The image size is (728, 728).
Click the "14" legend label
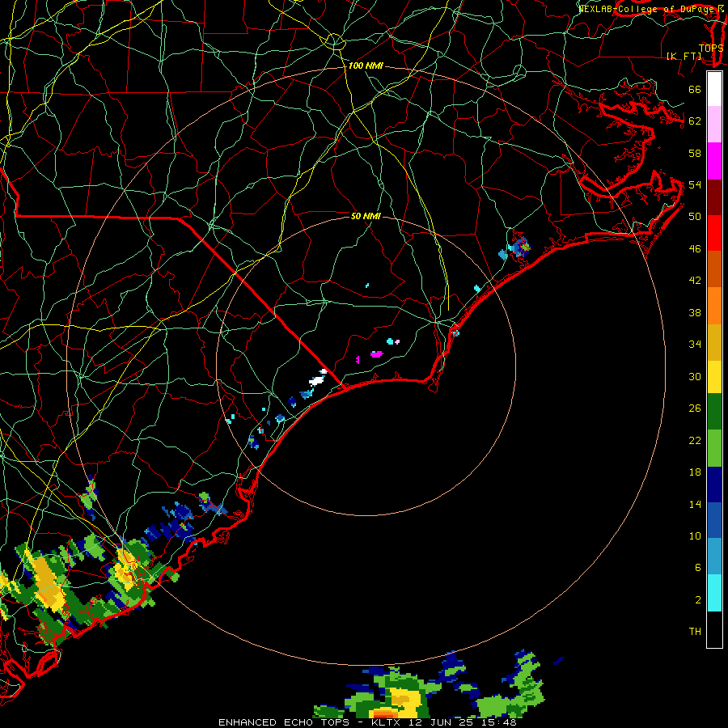pos(695,504)
